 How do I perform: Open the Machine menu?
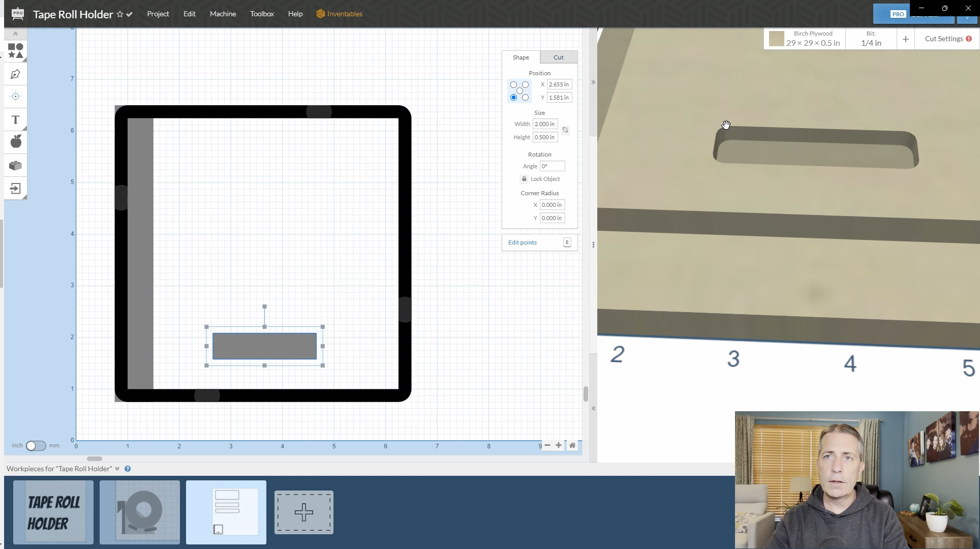point(223,14)
